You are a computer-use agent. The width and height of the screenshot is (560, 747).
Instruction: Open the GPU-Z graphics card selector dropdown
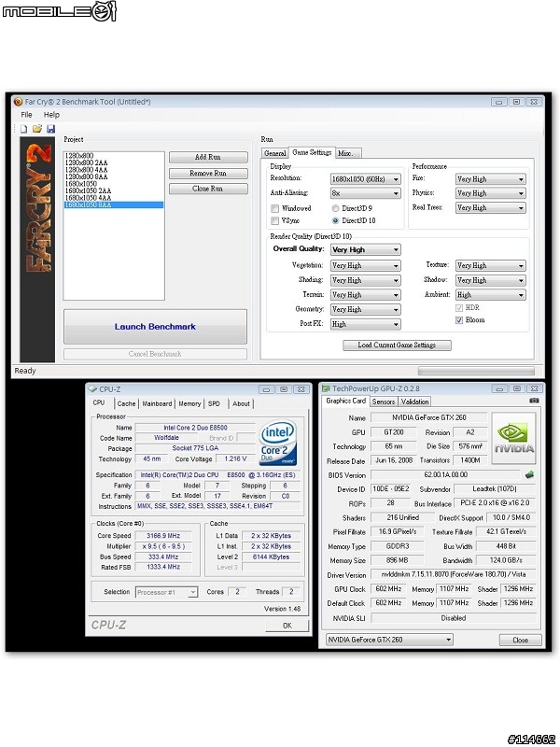pyautogui.click(x=389, y=640)
